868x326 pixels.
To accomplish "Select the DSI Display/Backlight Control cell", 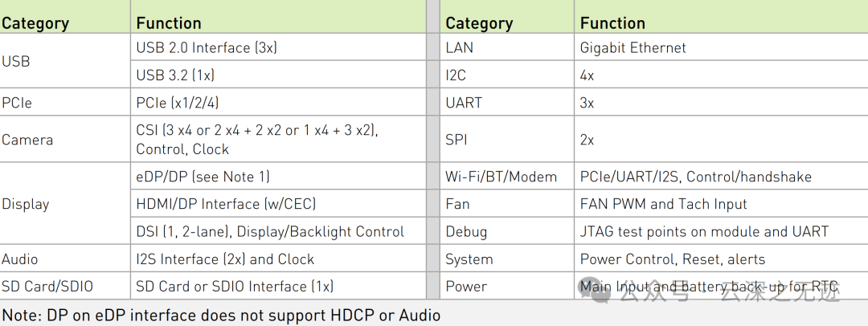I will [270, 231].
